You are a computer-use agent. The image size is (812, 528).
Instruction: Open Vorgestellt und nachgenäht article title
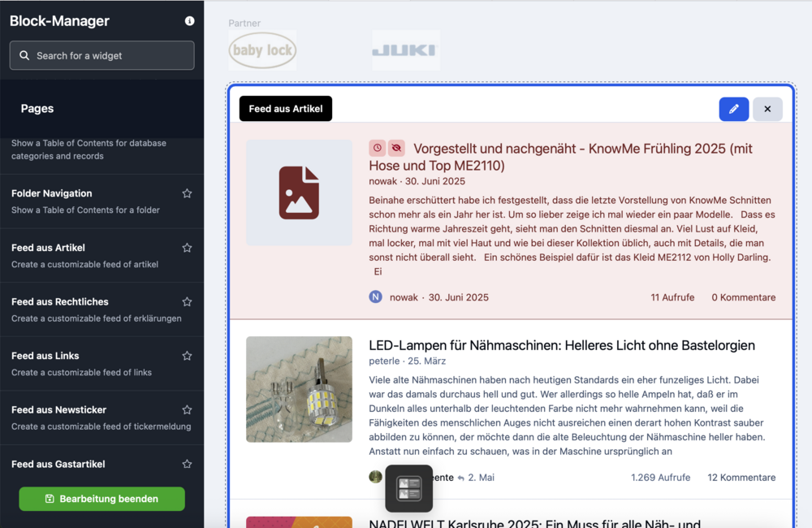[560, 157]
